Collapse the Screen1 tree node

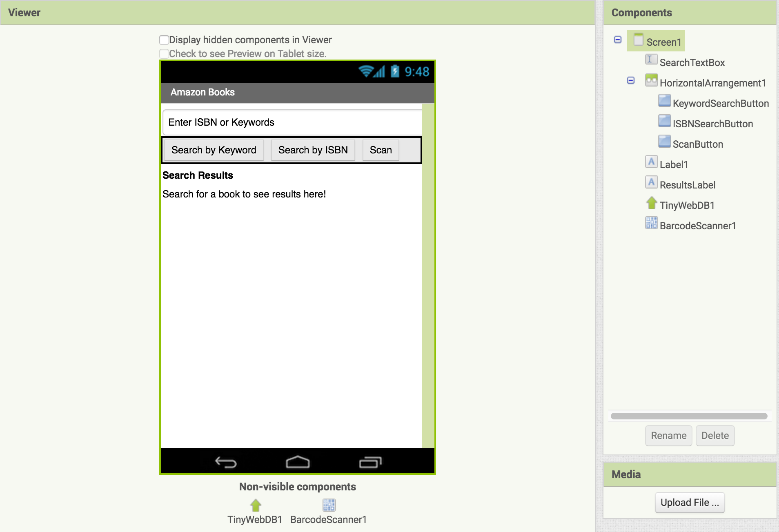click(x=618, y=40)
